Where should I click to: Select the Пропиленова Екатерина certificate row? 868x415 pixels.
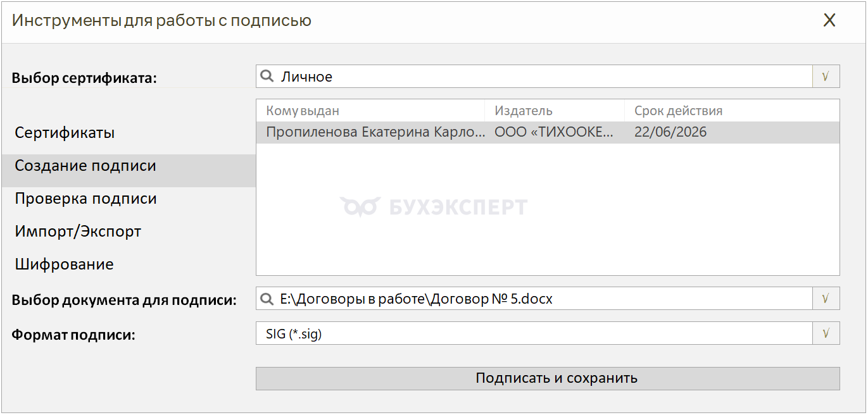375,132
